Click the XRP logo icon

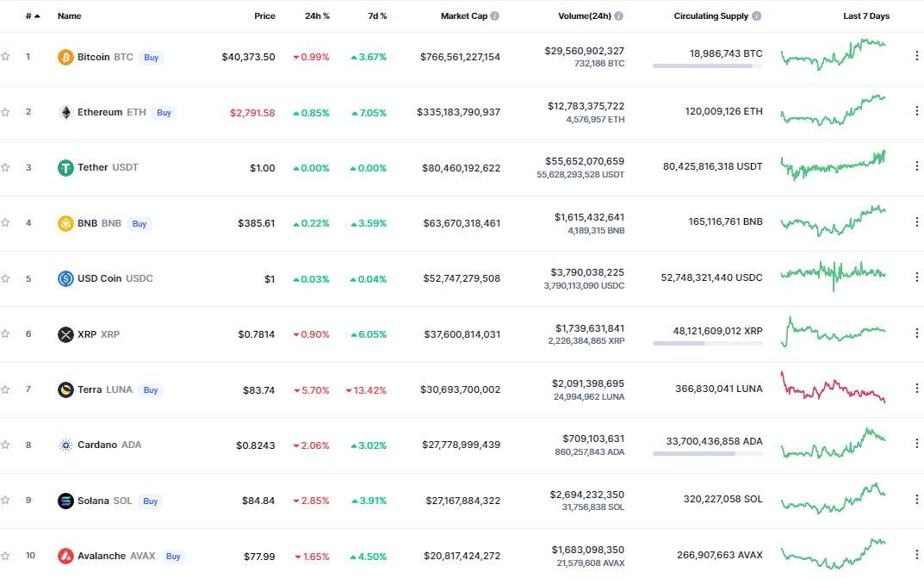coord(65,334)
